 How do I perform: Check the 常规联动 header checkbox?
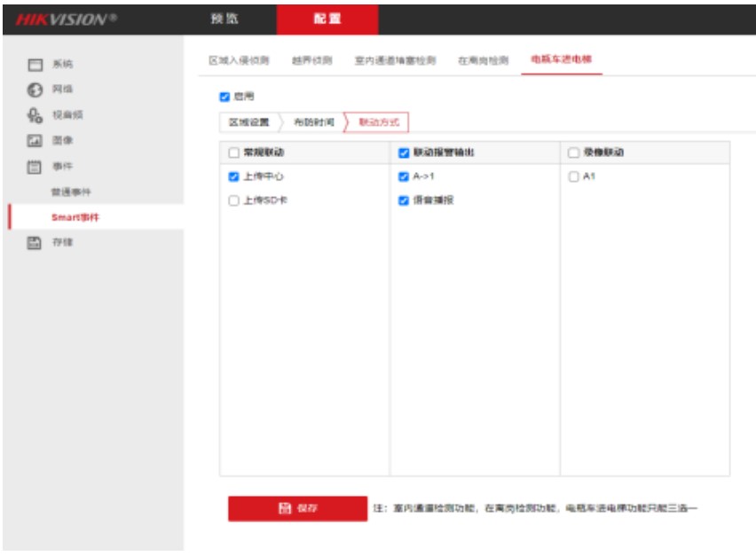[234, 153]
